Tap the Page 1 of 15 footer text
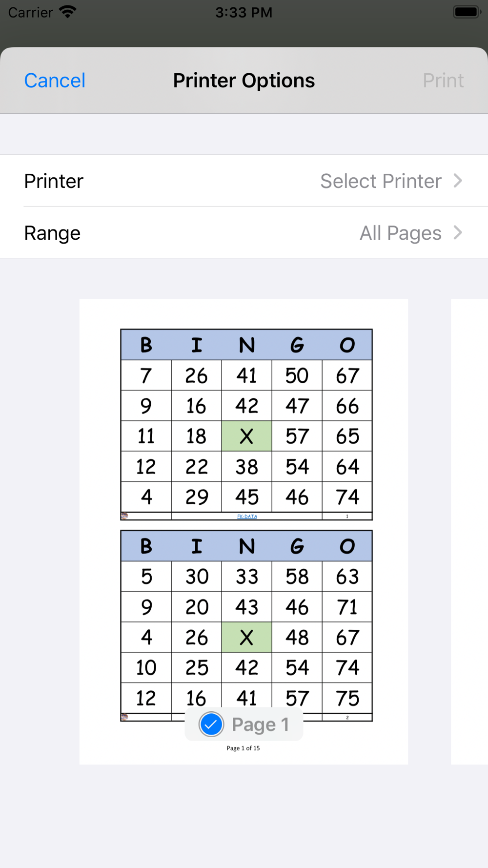 click(x=243, y=748)
